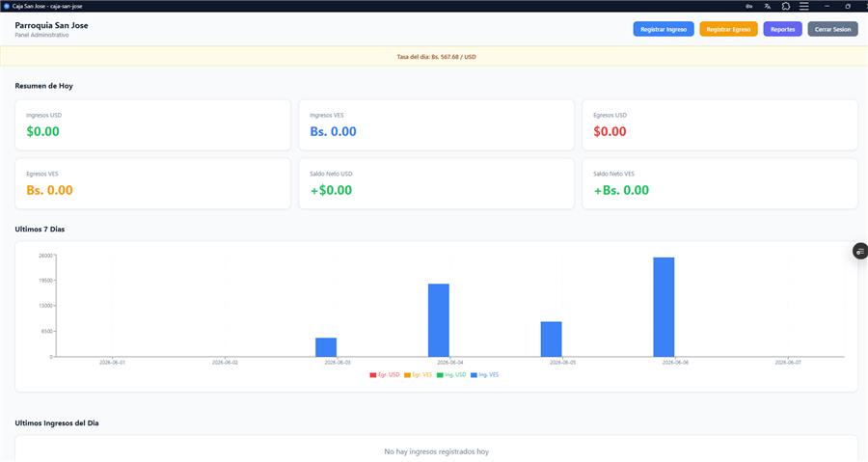Open the floating side panel icon
This screenshot has height=462, width=868.
click(860, 251)
